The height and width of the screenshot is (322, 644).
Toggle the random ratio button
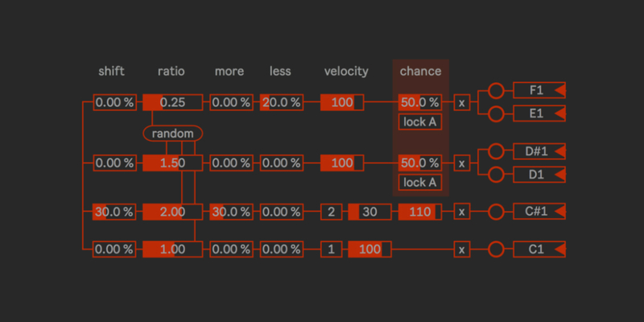click(x=172, y=133)
